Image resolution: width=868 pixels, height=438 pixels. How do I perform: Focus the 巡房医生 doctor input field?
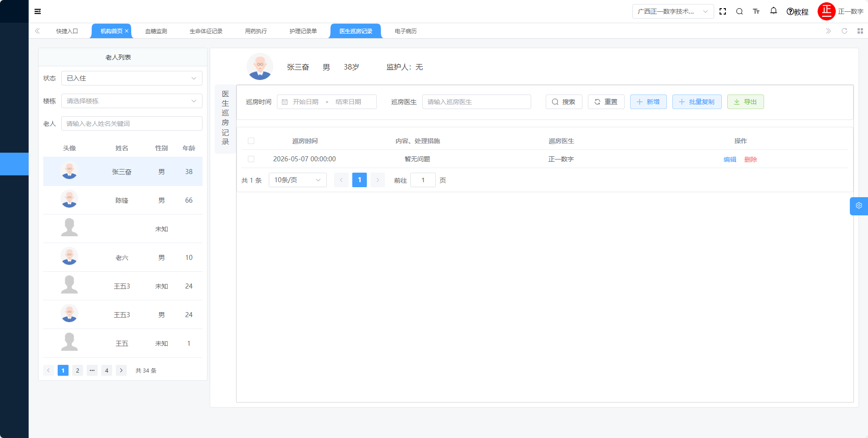pyautogui.click(x=477, y=102)
